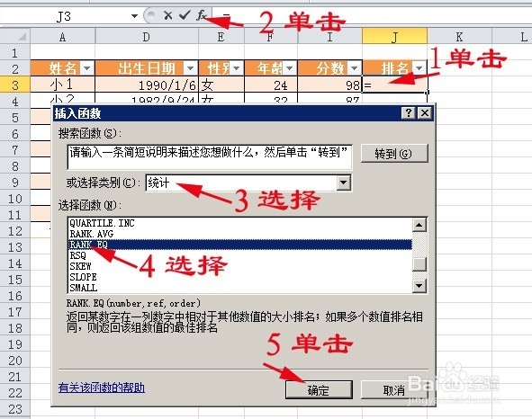The width and height of the screenshot is (532, 419).
Task: Select column K header
Action: (459, 36)
